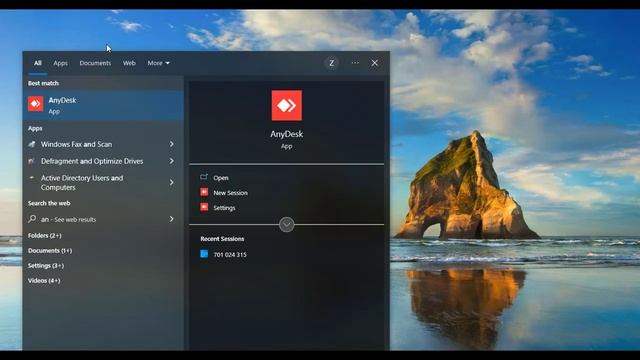Click the Open action text
The height and width of the screenshot is (360, 640).
[x=221, y=178]
